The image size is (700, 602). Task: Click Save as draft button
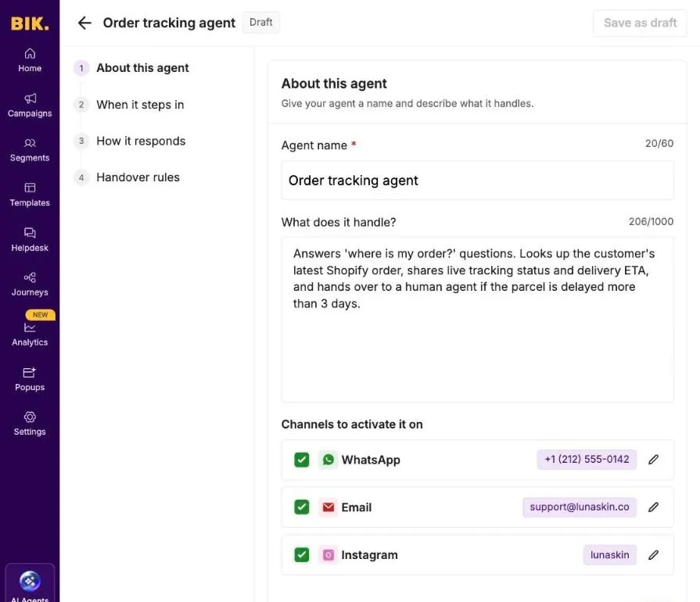(x=640, y=23)
